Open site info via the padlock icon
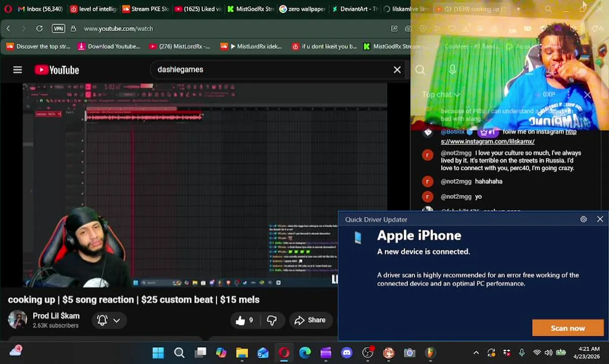This screenshot has height=364, width=609. pos(73,29)
